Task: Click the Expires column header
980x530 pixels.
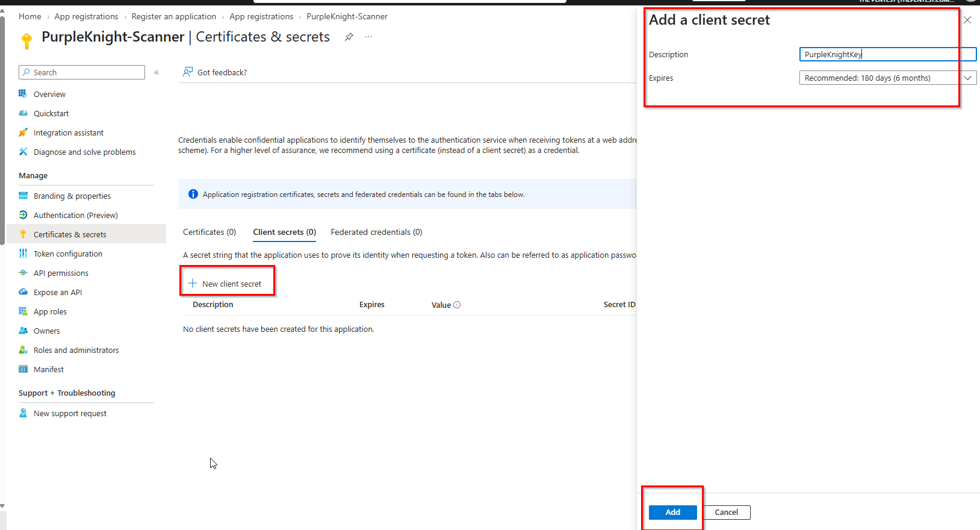Action: point(372,305)
